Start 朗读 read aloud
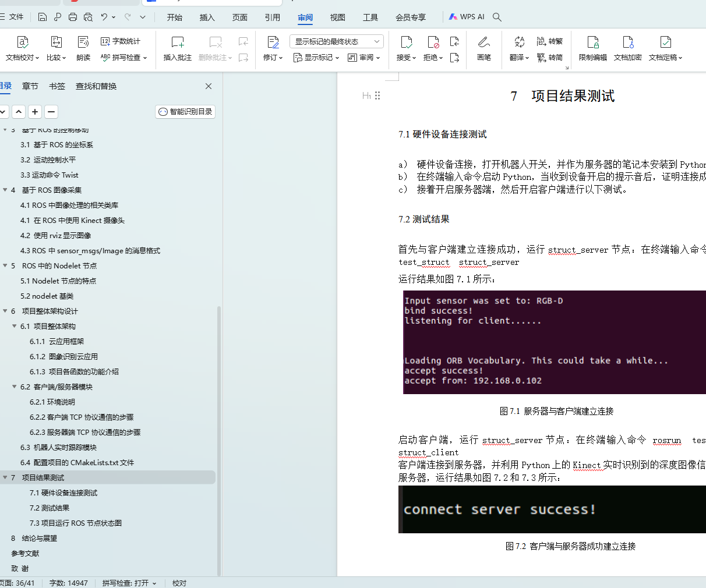Image resolution: width=706 pixels, height=588 pixels. (x=83, y=48)
